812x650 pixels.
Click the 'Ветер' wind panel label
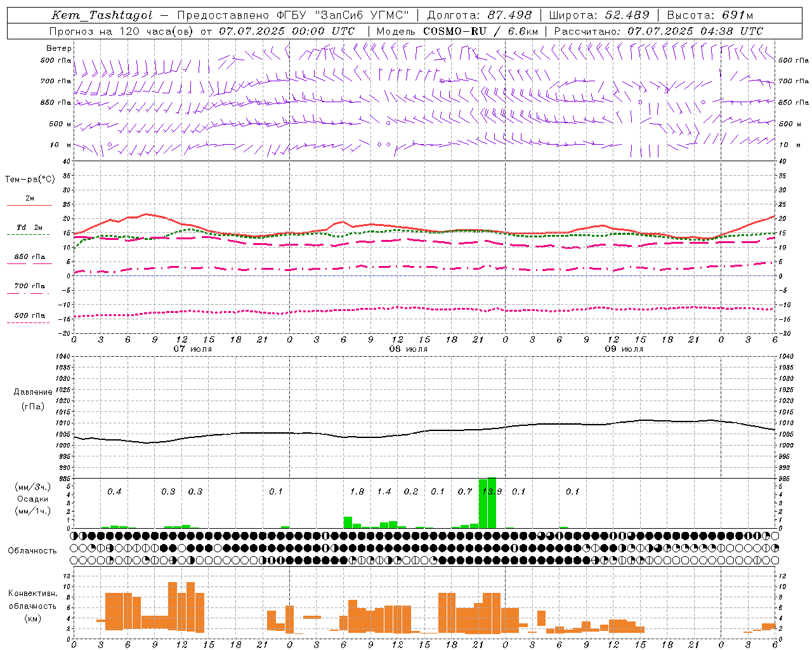[x=58, y=48]
